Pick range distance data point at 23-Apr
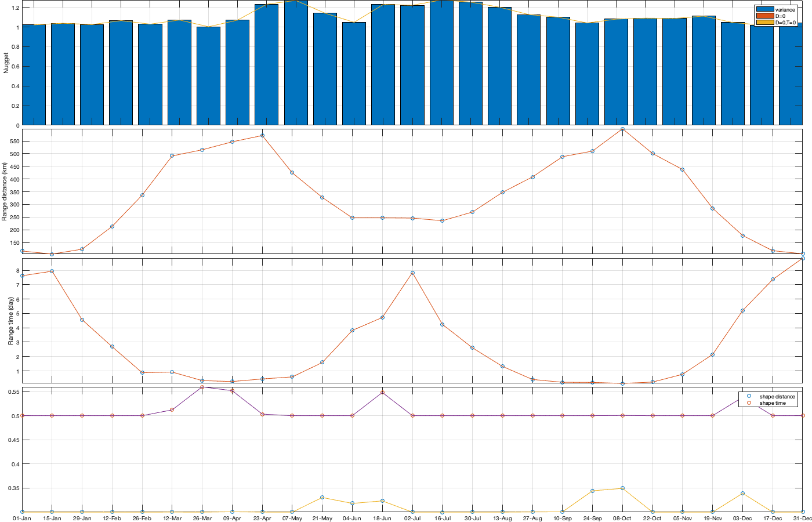The width and height of the screenshot is (812, 522). click(262, 135)
